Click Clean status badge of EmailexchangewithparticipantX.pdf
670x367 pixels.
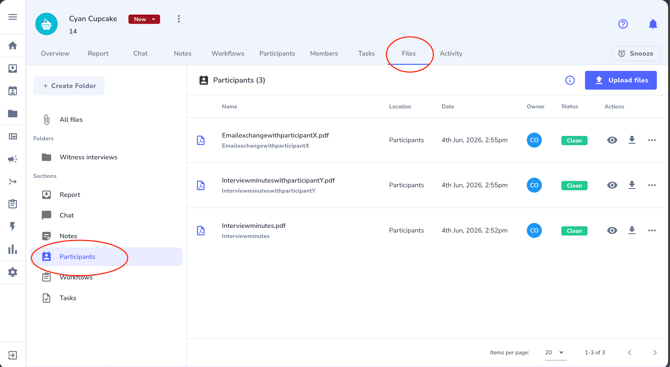click(574, 141)
